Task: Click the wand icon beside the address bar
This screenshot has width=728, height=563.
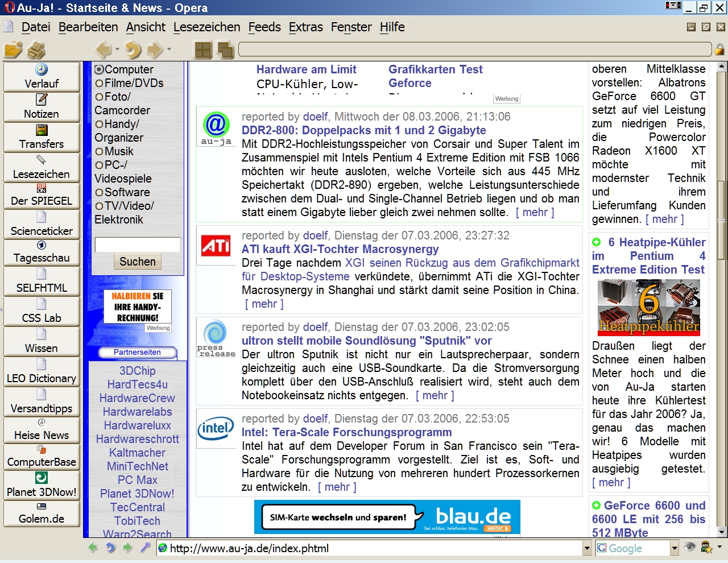Action: pos(146,548)
